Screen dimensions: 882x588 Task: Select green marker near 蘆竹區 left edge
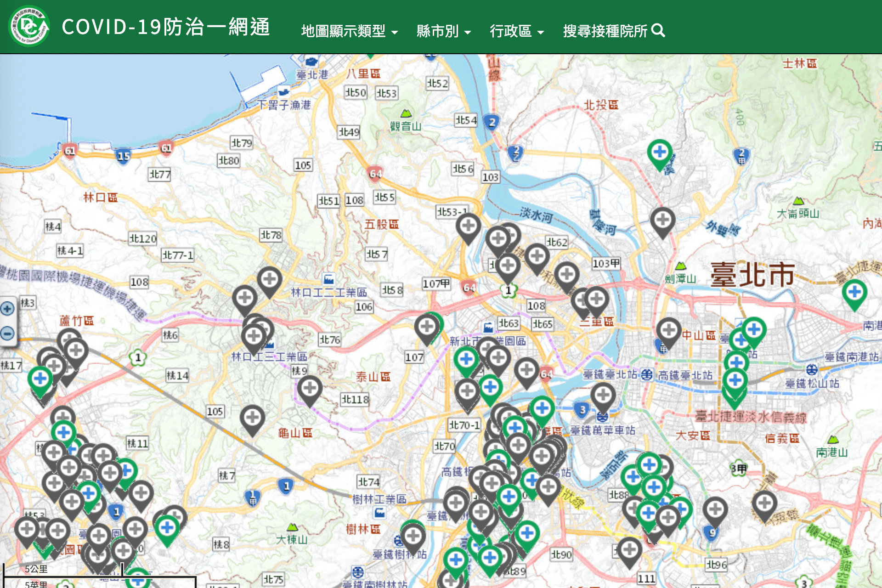tap(40, 379)
